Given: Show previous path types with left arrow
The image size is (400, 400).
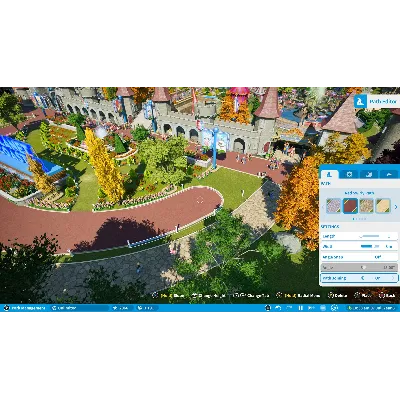Looking at the screenshot, I should coord(323,207).
